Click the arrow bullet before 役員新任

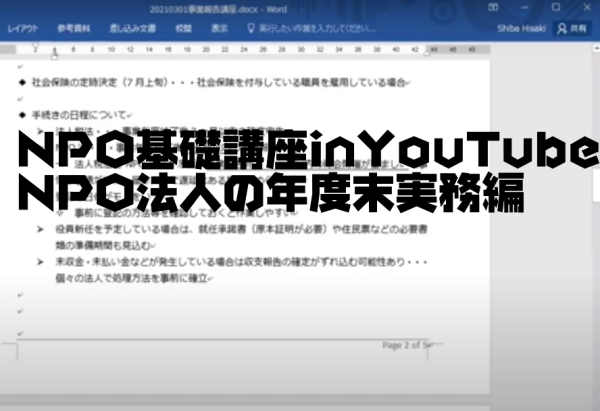coord(41,229)
